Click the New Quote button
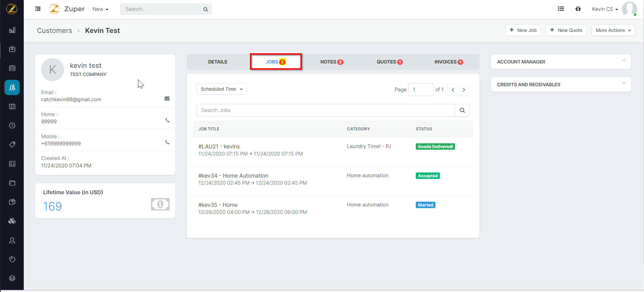The image size is (644, 292). (566, 30)
